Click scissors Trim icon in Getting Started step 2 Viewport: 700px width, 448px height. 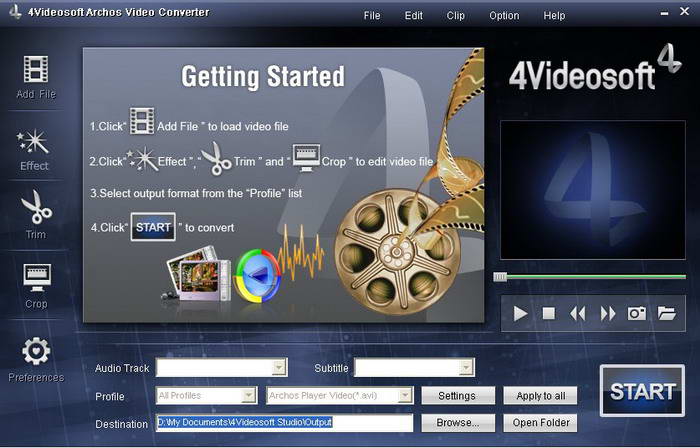217,158
